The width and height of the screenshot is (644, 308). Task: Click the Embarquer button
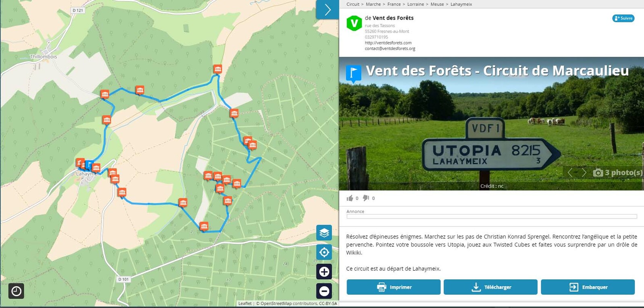[x=588, y=287]
